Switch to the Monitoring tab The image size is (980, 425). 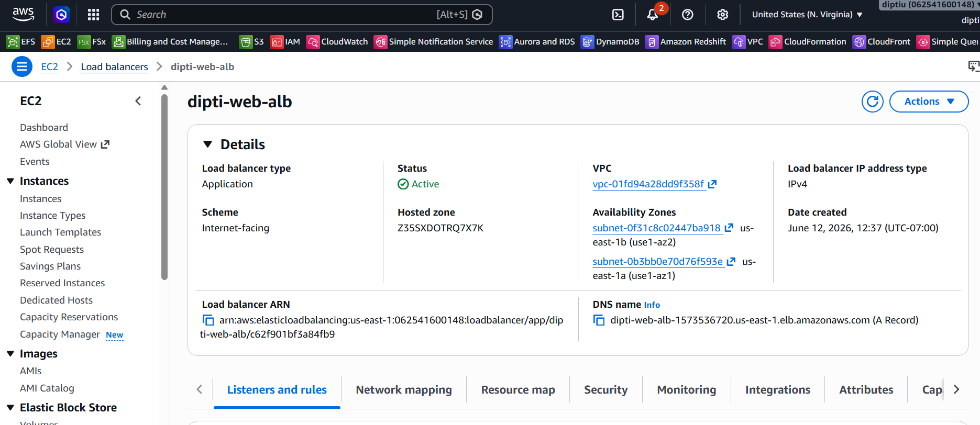tap(687, 390)
